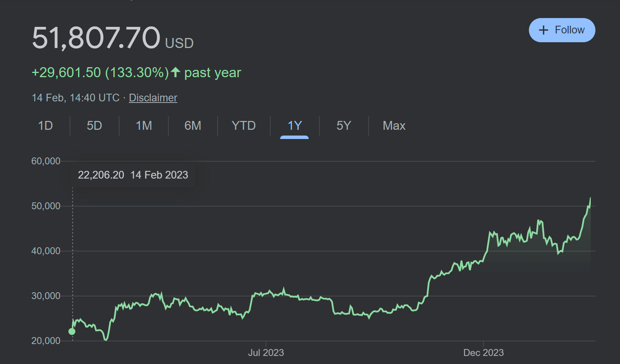This screenshot has width=620, height=364.
Task: Open the 6M chart view
Action: pos(193,126)
